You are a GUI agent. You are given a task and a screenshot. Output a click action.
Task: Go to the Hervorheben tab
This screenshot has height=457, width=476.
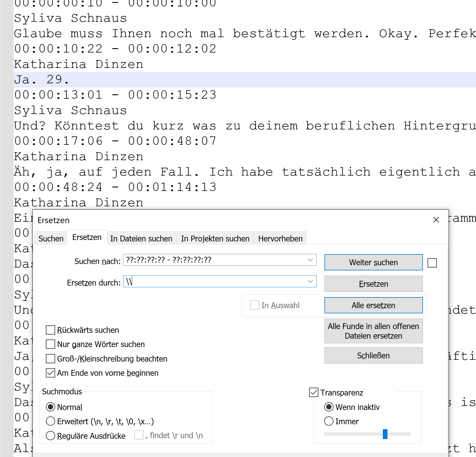pyautogui.click(x=280, y=239)
